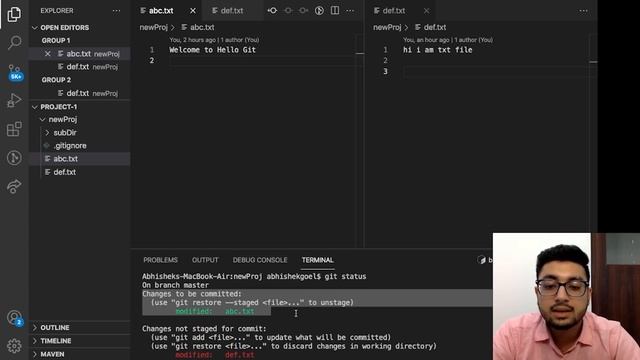
Task: Open the Extensions view
Action: point(14,129)
